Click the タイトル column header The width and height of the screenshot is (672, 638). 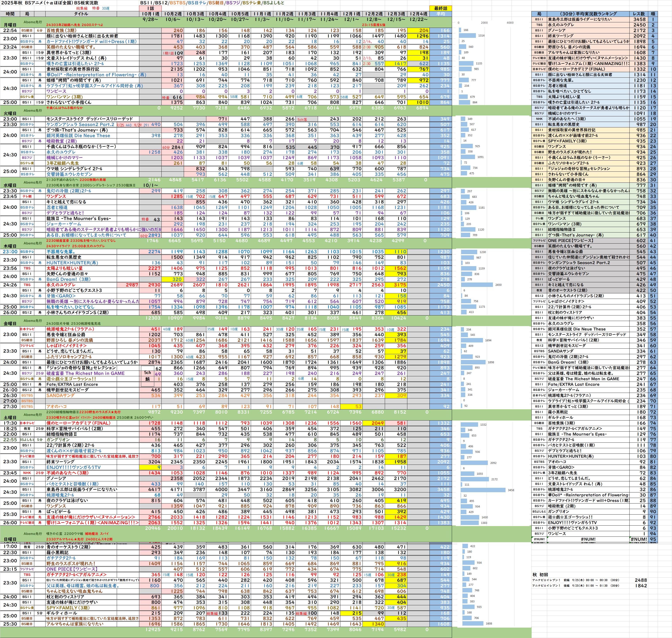pos(81,14)
